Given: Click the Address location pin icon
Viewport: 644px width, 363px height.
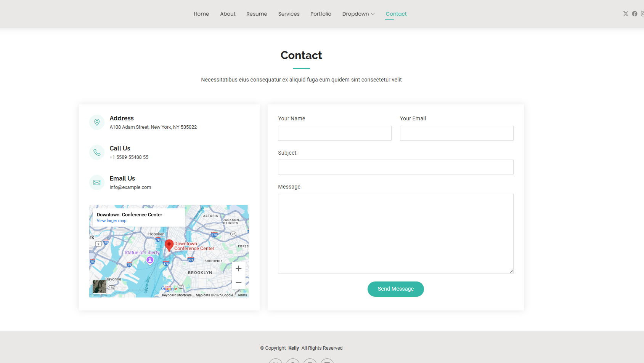Looking at the screenshot, I should [97, 122].
